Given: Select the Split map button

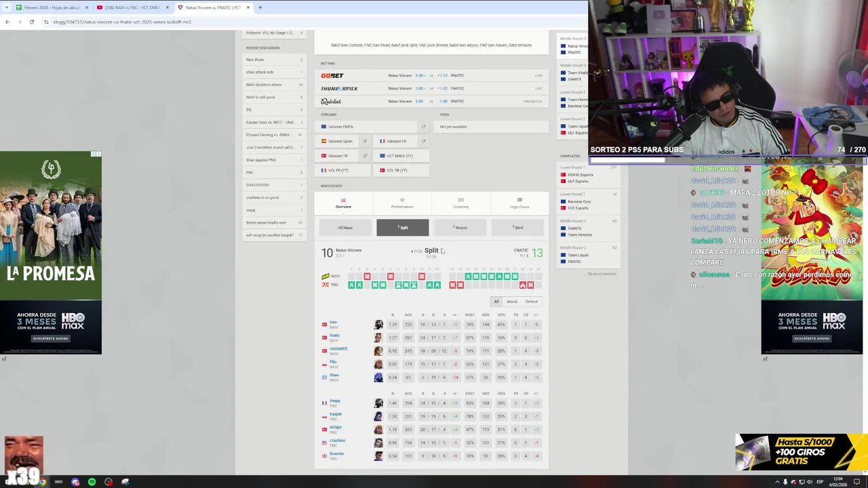Looking at the screenshot, I should (403, 228).
